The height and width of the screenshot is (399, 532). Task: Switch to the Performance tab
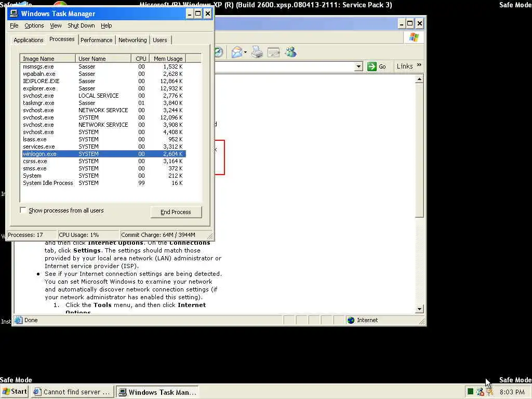point(96,40)
